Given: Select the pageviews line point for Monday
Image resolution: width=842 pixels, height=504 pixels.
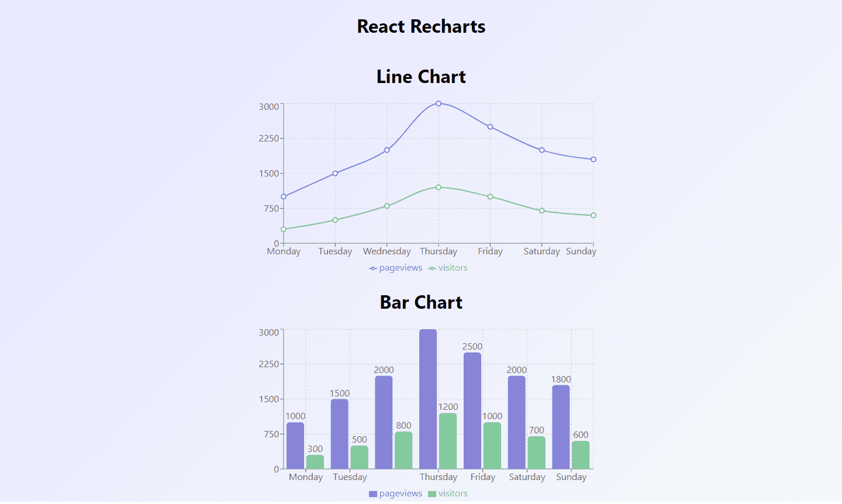Looking at the screenshot, I should [x=284, y=197].
